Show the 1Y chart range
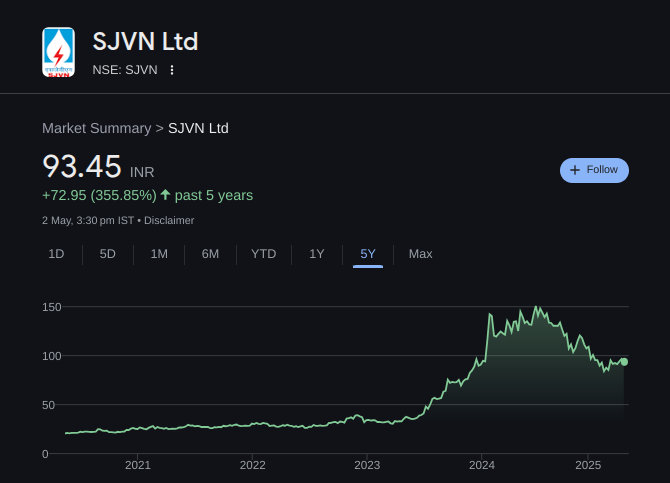The width and height of the screenshot is (670, 483). [317, 254]
